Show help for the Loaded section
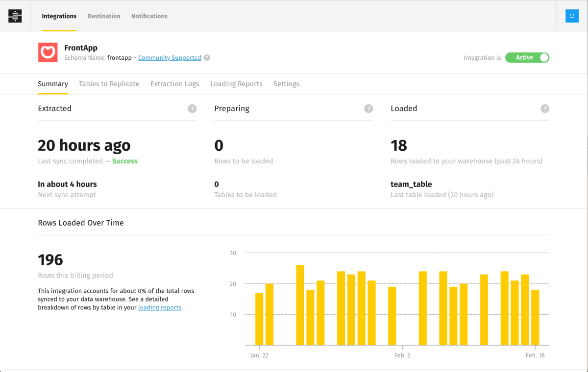The height and width of the screenshot is (372, 588). tap(545, 109)
